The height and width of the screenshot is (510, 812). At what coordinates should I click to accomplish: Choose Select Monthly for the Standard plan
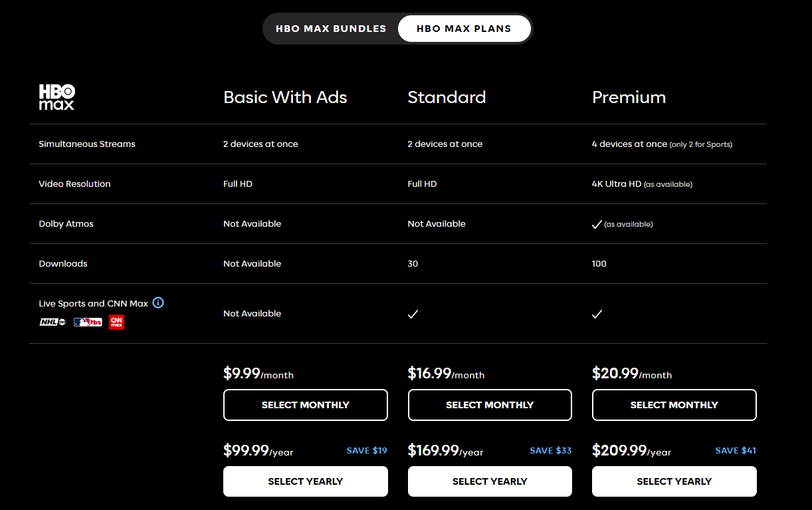click(x=490, y=405)
